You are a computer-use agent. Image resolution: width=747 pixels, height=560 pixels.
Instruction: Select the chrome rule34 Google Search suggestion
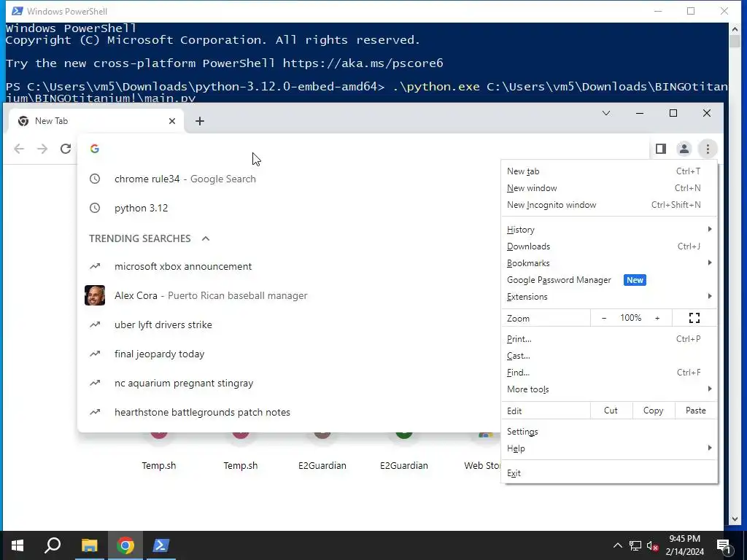tap(289, 179)
